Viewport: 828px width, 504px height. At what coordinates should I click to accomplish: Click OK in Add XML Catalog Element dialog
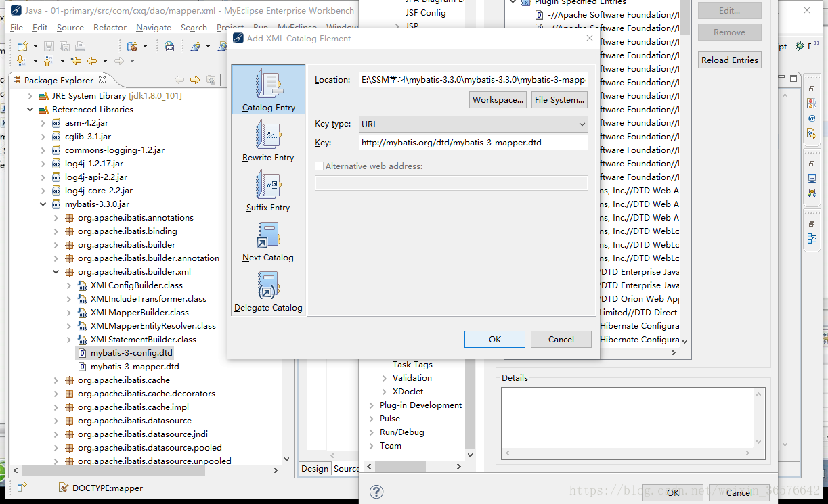click(495, 340)
